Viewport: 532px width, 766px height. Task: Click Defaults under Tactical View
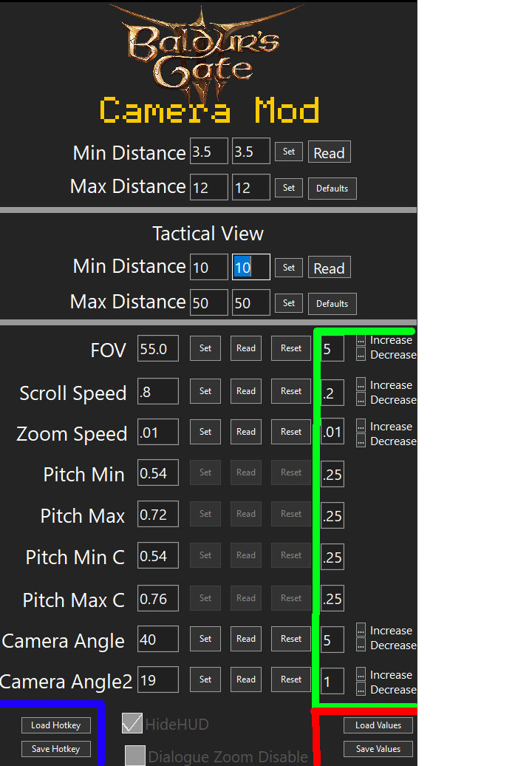pyautogui.click(x=332, y=304)
